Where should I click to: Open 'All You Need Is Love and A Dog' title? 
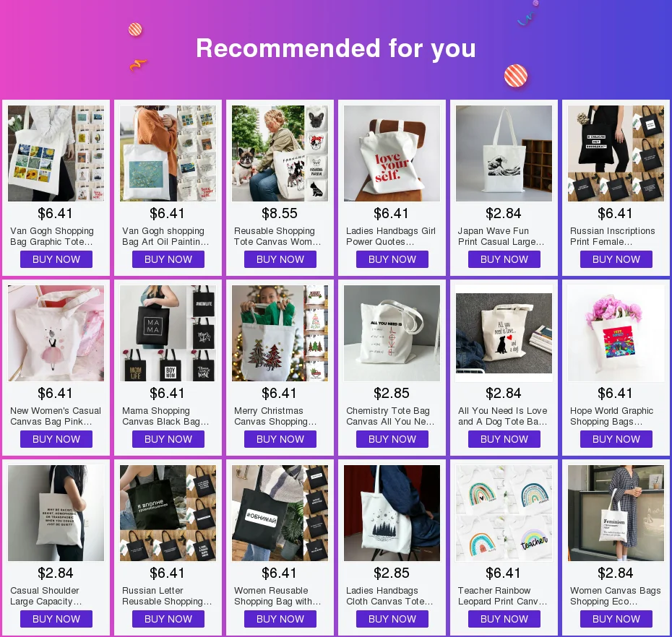tap(503, 416)
